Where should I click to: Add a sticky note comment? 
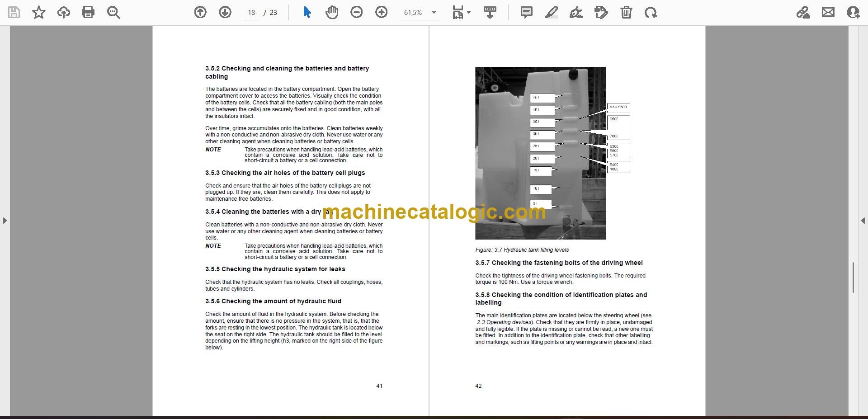(527, 12)
